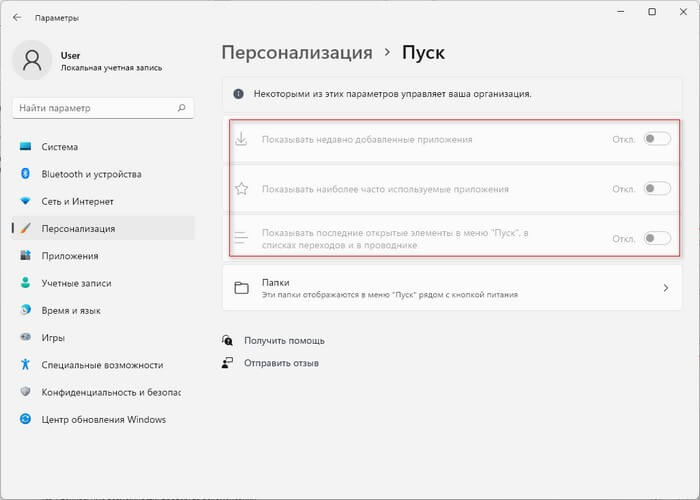Open Bluetooth и устройства category
Viewport: 700px width, 500px height.
tap(103, 174)
